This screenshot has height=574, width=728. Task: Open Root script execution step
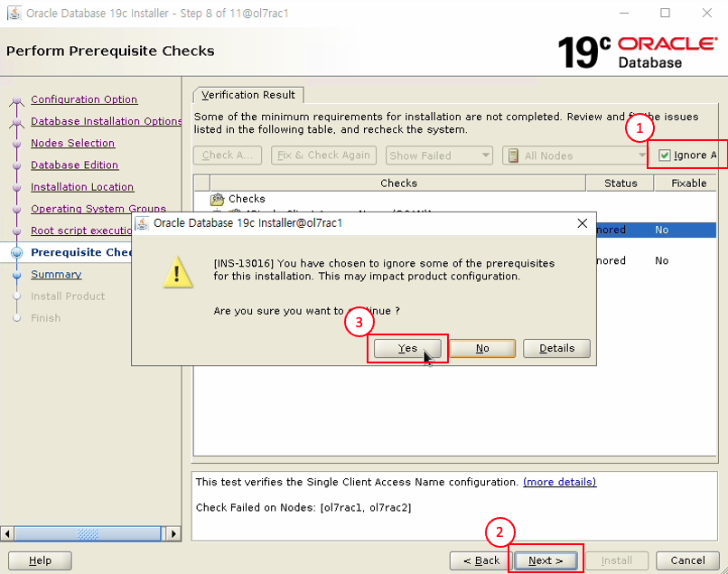click(x=81, y=231)
